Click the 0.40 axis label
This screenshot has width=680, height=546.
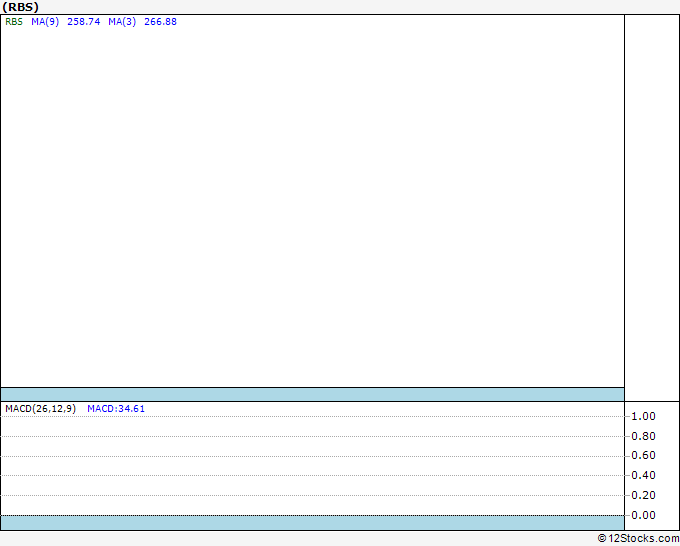(643, 475)
